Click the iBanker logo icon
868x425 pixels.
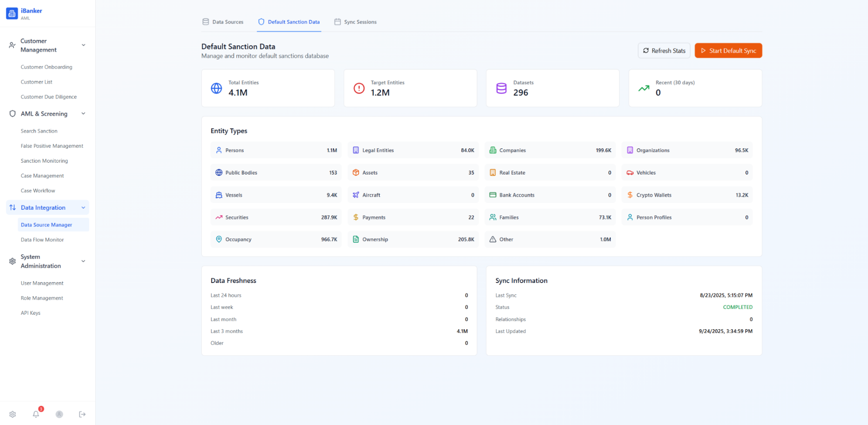click(x=12, y=14)
